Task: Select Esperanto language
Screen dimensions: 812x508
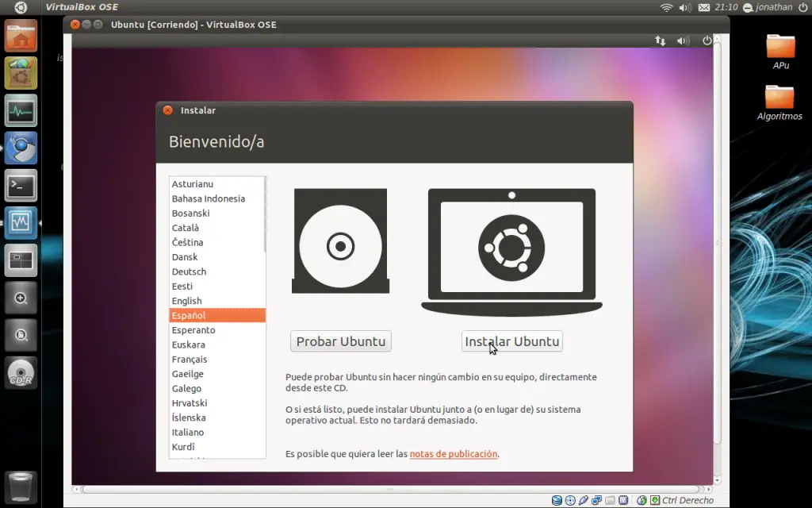Action: (217, 330)
